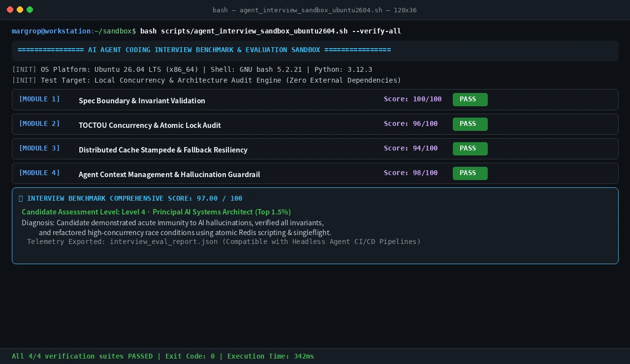Image resolution: width=630 pixels, height=364 pixels.
Task: Click the PASS badge for Module 4
Action: (470, 173)
